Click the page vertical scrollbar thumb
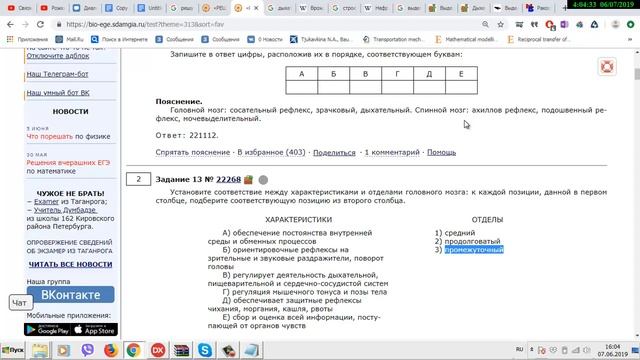640x360 pixels. (637, 75)
